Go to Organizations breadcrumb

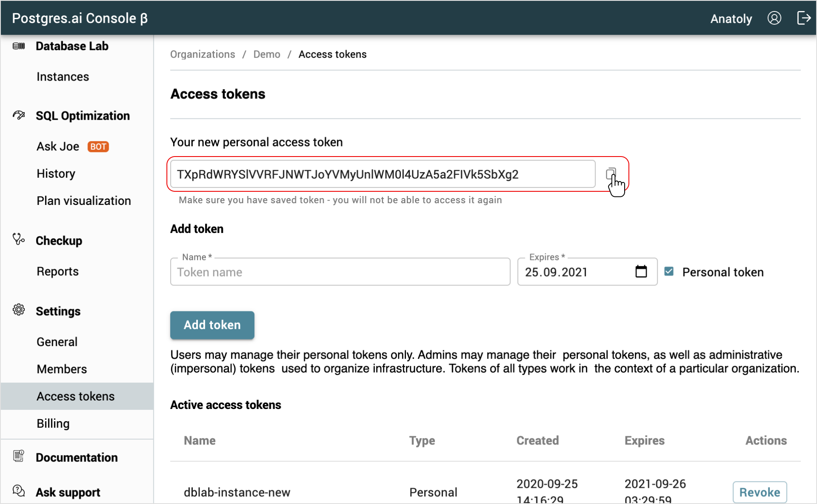(203, 54)
